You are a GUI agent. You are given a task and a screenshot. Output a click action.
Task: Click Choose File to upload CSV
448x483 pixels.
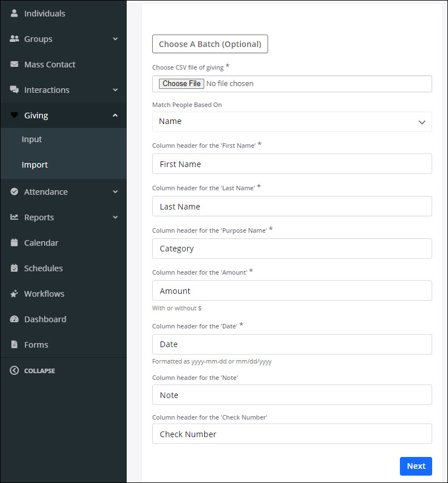[x=181, y=84]
